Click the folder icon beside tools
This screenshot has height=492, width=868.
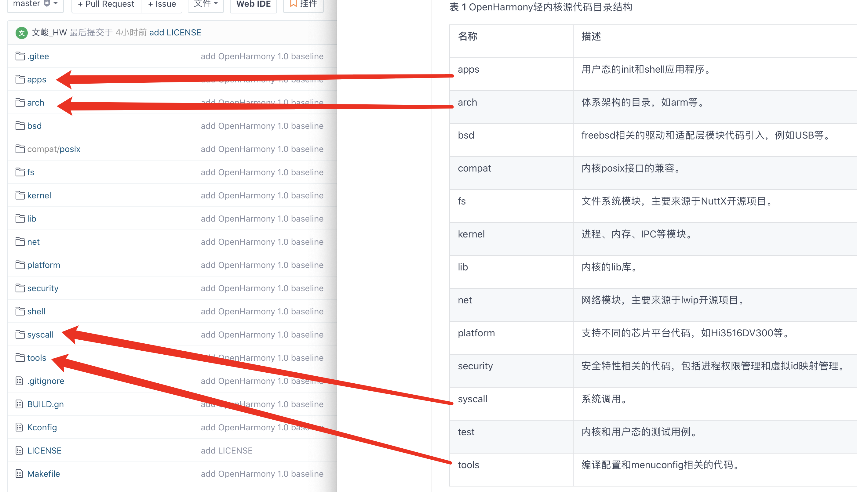tap(20, 358)
